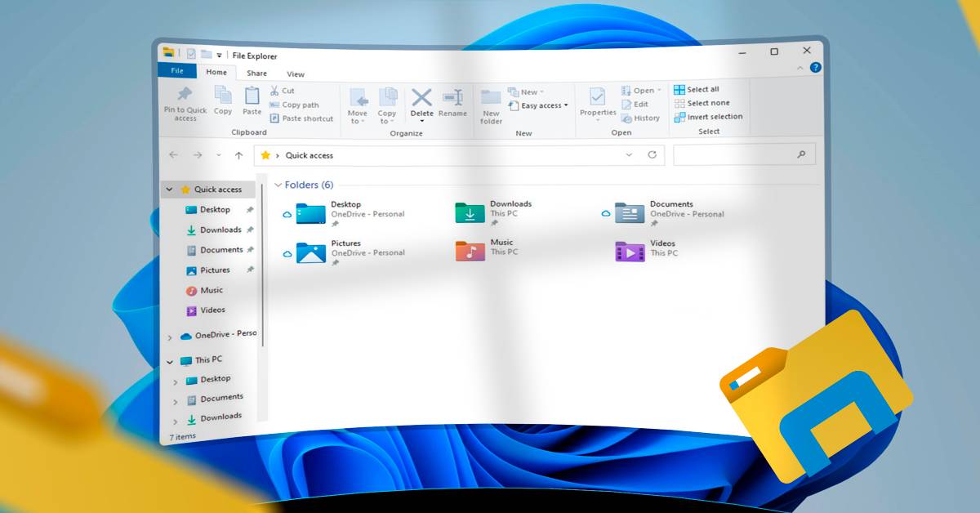This screenshot has height=513, width=980.
Task: Open the Share ribbon tab
Action: [x=256, y=74]
